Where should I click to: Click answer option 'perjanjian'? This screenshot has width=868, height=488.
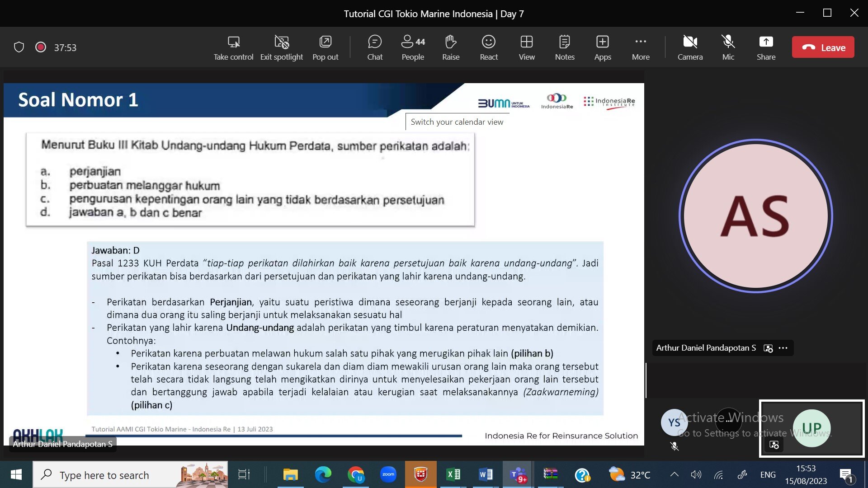[95, 172]
